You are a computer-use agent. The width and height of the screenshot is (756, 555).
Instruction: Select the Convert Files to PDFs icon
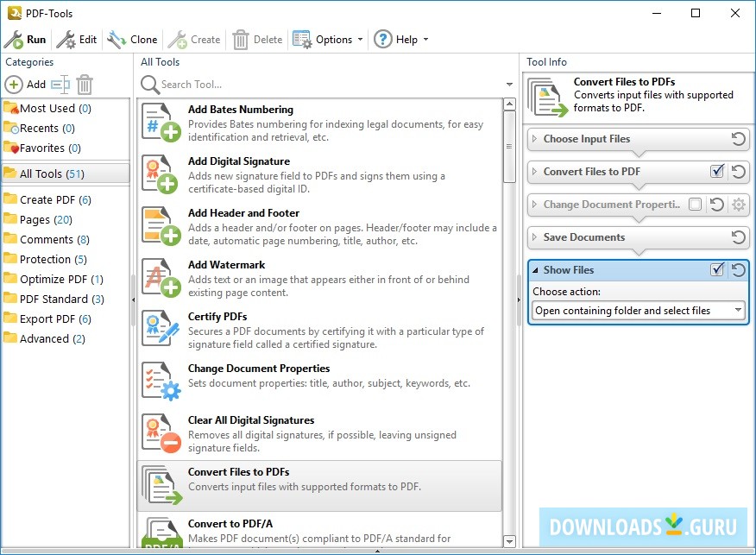click(162, 485)
